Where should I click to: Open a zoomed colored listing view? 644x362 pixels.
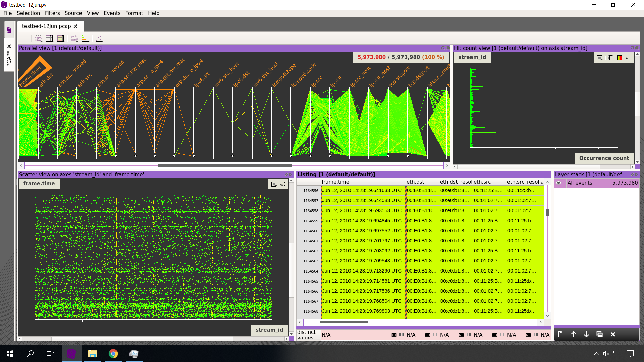pyautogui.click(x=61, y=38)
